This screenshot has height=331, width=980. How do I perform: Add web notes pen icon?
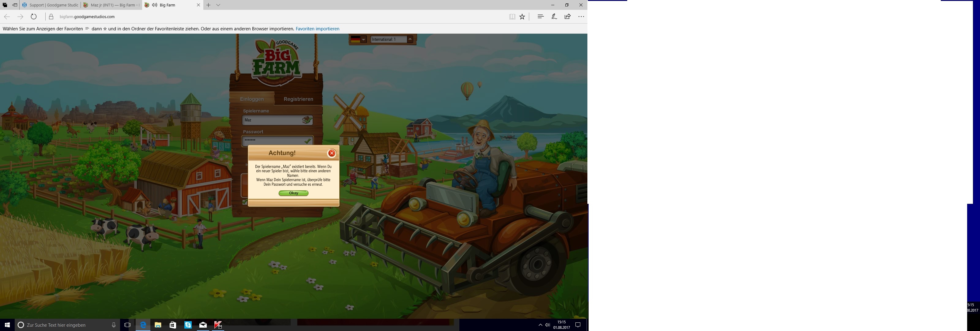pos(554,16)
